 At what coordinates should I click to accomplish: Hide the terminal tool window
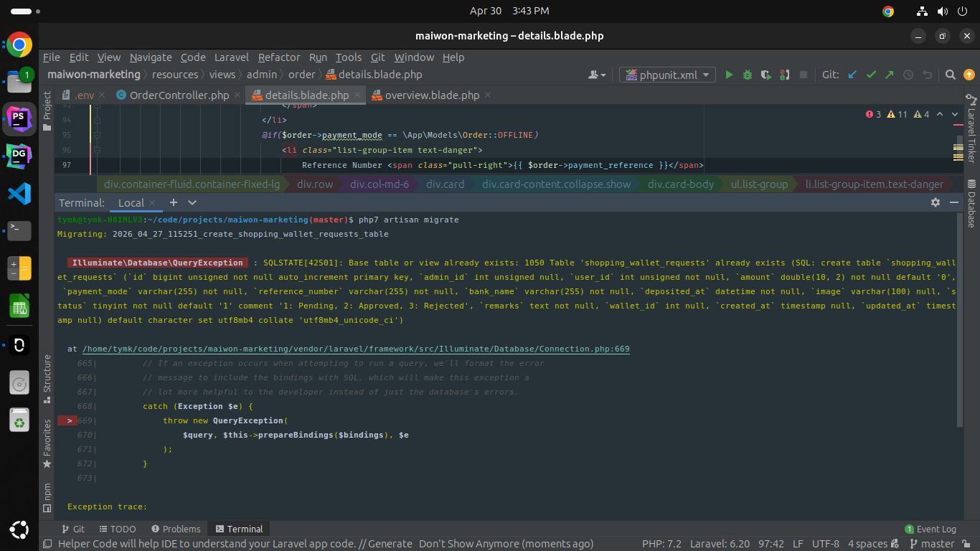(954, 202)
